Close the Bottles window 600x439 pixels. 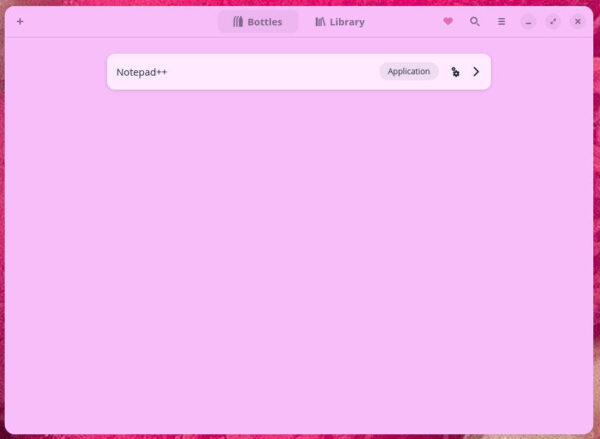pyautogui.click(x=577, y=21)
